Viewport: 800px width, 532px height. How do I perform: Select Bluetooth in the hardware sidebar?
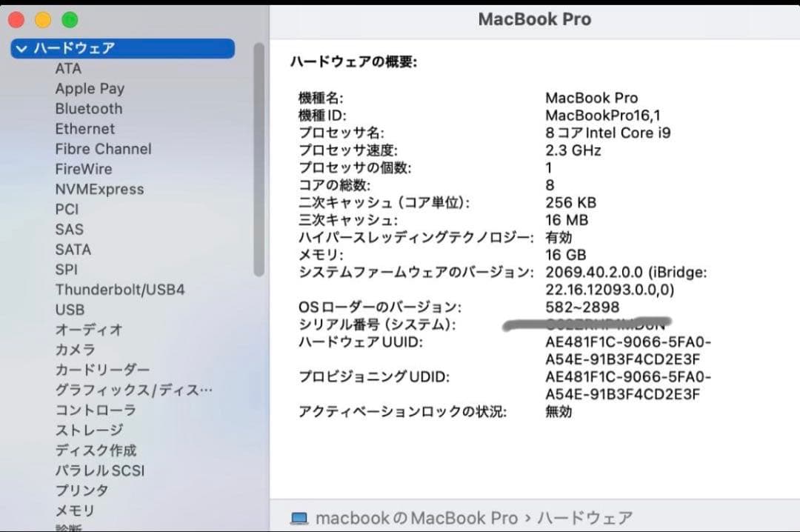(x=88, y=108)
